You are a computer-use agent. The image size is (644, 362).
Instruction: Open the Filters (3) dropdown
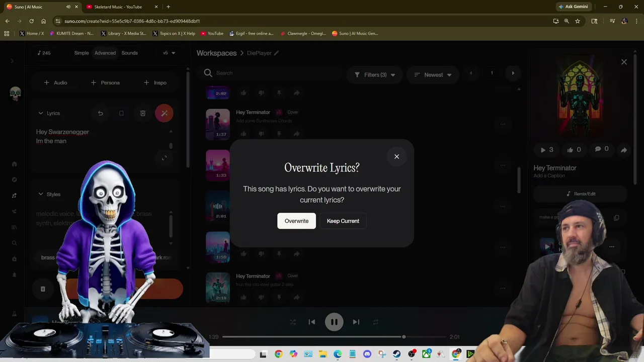pyautogui.click(x=375, y=75)
